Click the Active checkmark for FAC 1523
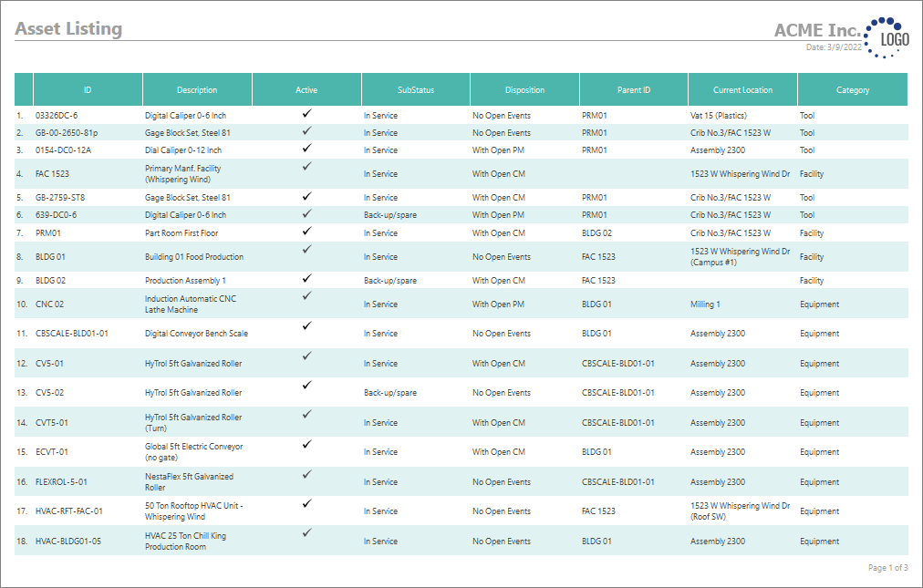This screenshot has height=588, width=923. (x=306, y=167)
